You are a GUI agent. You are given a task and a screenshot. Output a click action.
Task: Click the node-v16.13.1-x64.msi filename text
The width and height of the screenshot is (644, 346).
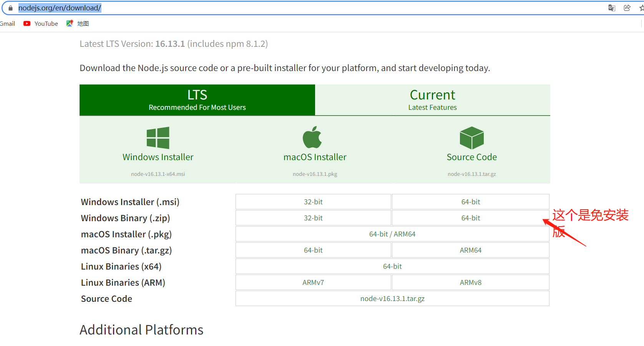click(x=158, y=174)
